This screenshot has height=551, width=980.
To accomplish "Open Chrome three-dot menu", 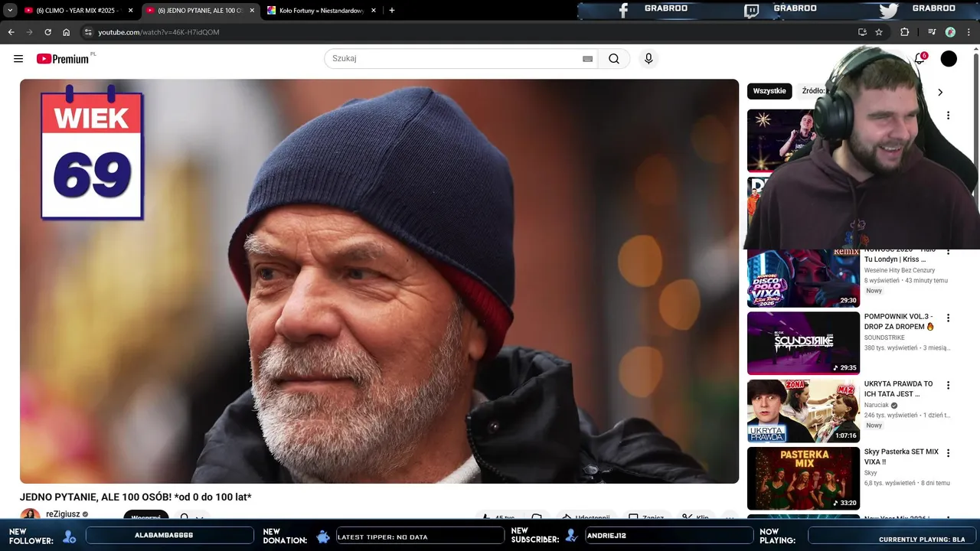I will click(x=969, y=32).
